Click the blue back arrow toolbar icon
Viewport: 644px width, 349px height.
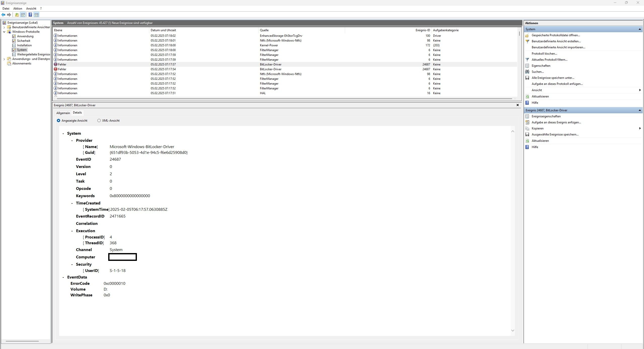point(3,15)
